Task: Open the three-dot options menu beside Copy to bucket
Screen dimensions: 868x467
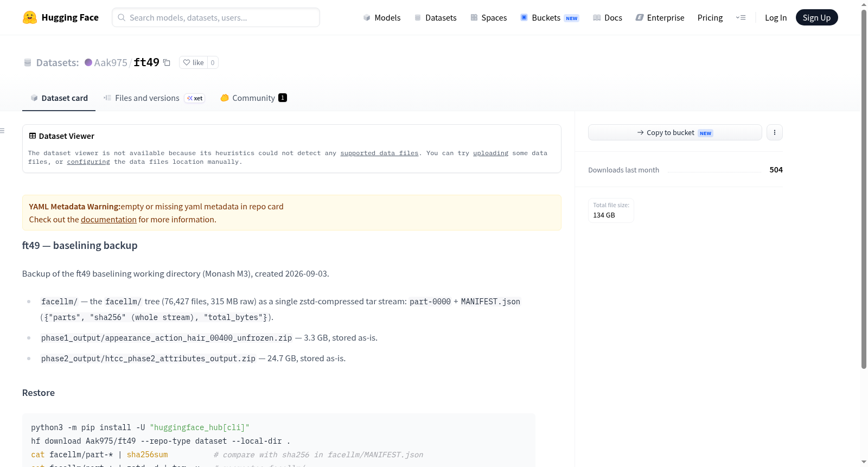Action: pos(775,132)
